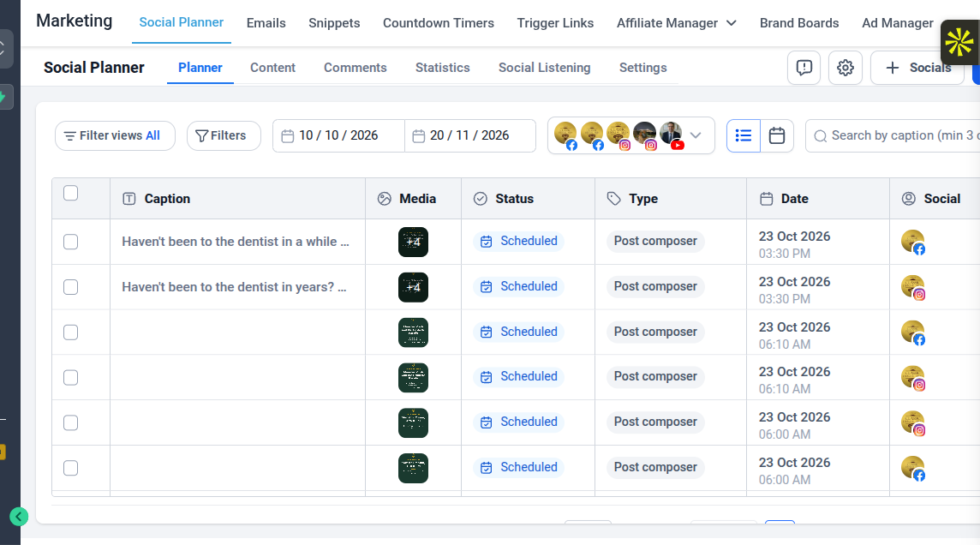980x545 pixels.
Task: Click Facebook avatar in the 06:00 AM row
Action: tap(913, 468)
